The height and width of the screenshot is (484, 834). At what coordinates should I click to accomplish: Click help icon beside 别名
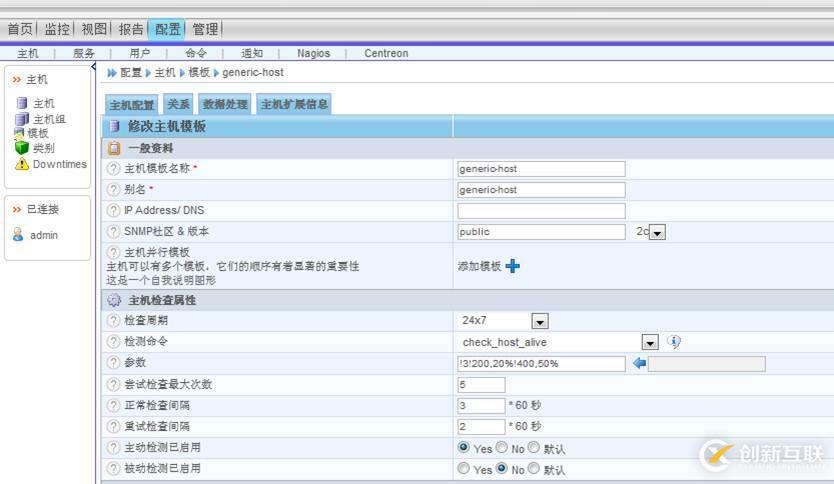(113, 189)
